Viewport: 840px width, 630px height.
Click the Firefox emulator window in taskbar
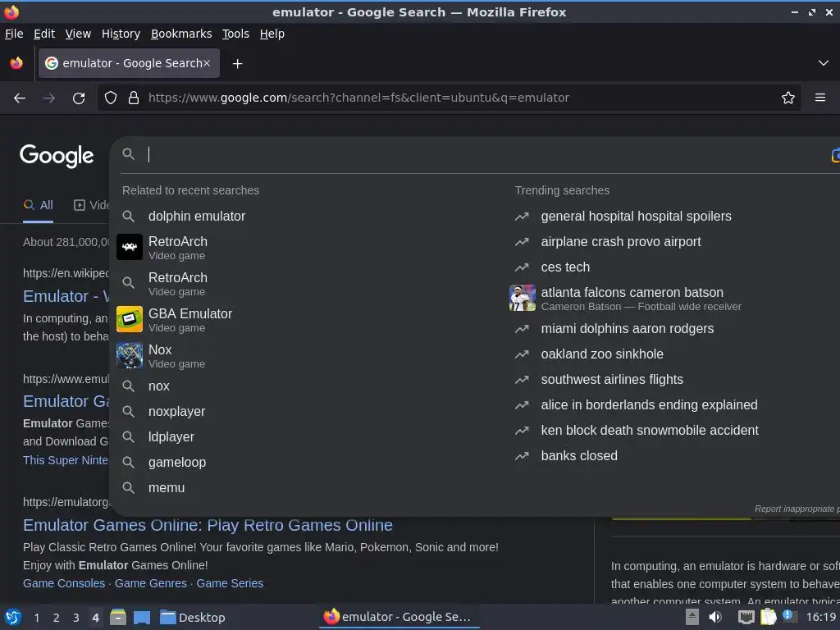(399, 617)
